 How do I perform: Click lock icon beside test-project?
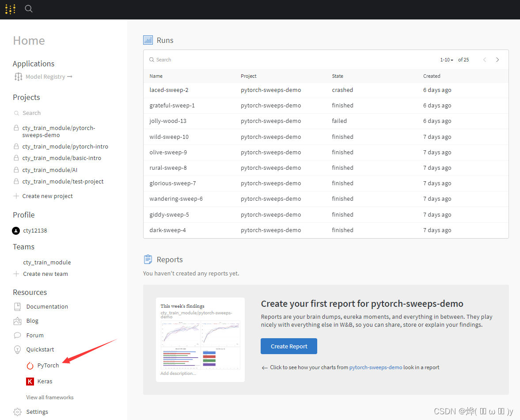[x=16, y=181]
